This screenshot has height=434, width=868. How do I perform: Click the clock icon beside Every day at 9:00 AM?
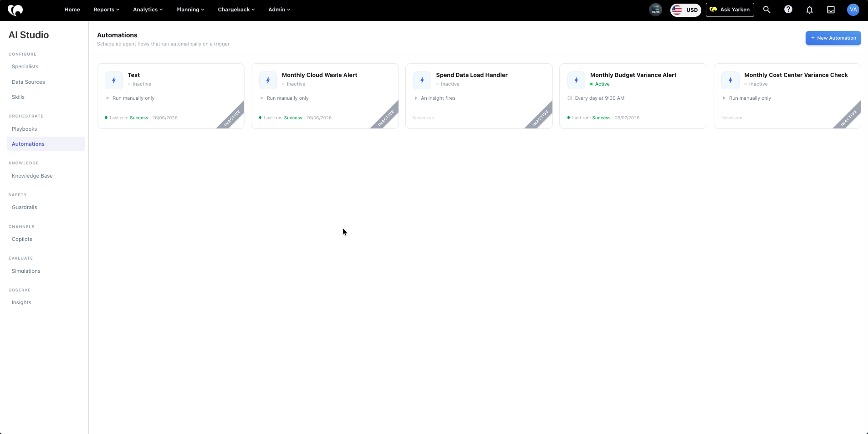570,98
